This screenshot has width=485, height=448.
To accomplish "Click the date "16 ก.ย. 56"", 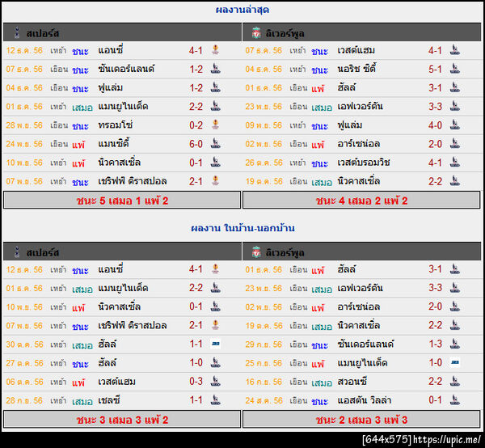I will coord(264,382).
